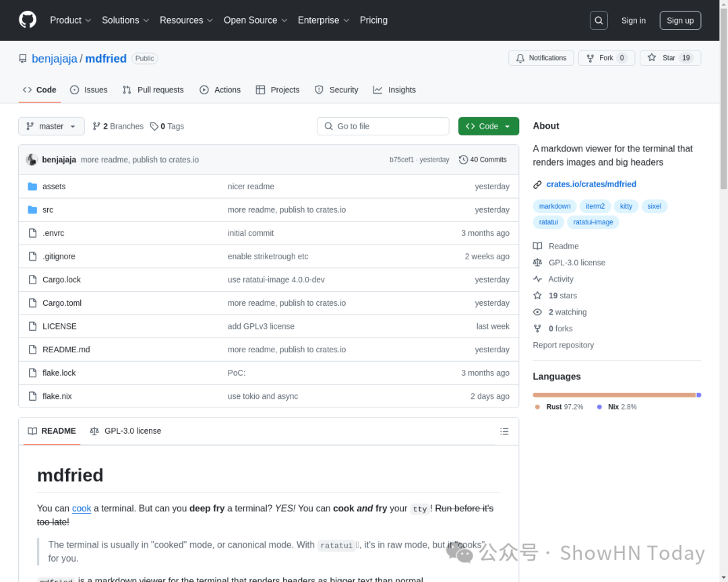
Task: Switch to the Insights tab
Action: coord(394,90)
